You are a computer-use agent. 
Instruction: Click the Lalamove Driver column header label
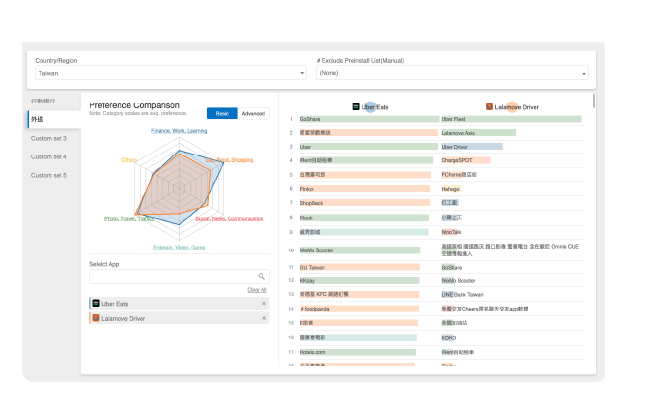coord(517,107)
